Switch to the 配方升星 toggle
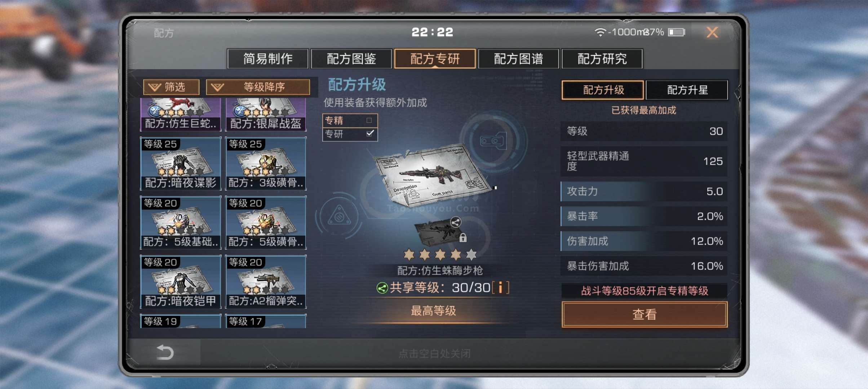The height and width of the screenshot is (389, 868). [x=687, y=90]
